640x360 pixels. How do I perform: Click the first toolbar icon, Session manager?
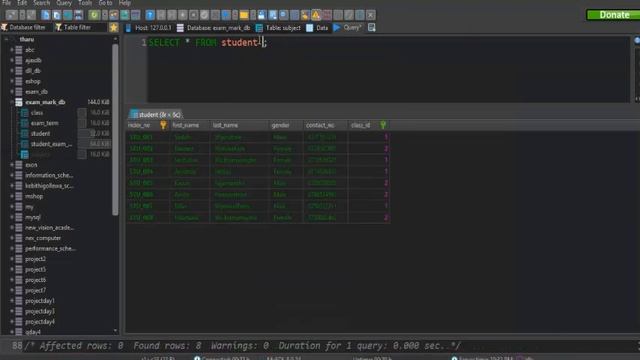tap(11, 15)
